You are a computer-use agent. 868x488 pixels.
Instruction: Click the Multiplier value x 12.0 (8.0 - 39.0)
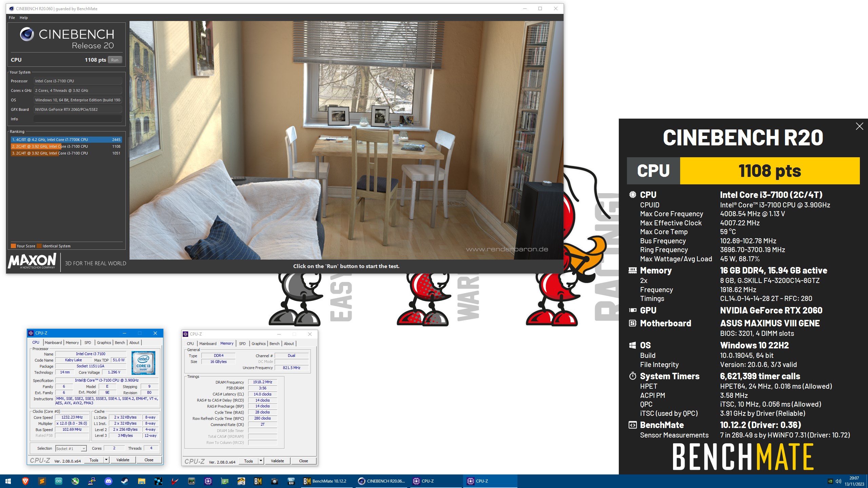coord(72,423)
